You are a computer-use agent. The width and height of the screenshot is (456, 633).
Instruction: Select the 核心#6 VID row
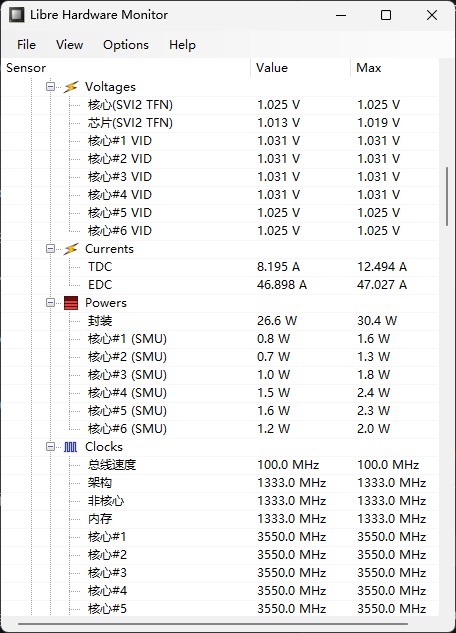point(220,231)
